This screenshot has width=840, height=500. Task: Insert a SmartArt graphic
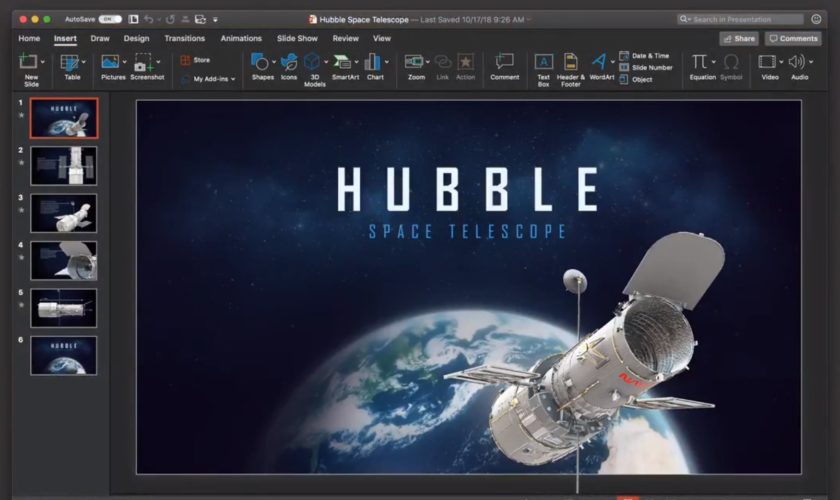343,63
